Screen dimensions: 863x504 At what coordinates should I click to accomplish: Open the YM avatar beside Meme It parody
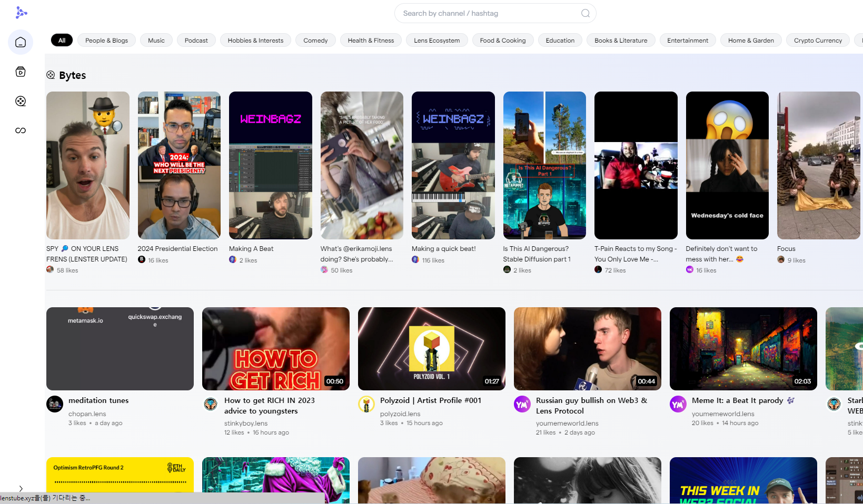tap(678, 404)
